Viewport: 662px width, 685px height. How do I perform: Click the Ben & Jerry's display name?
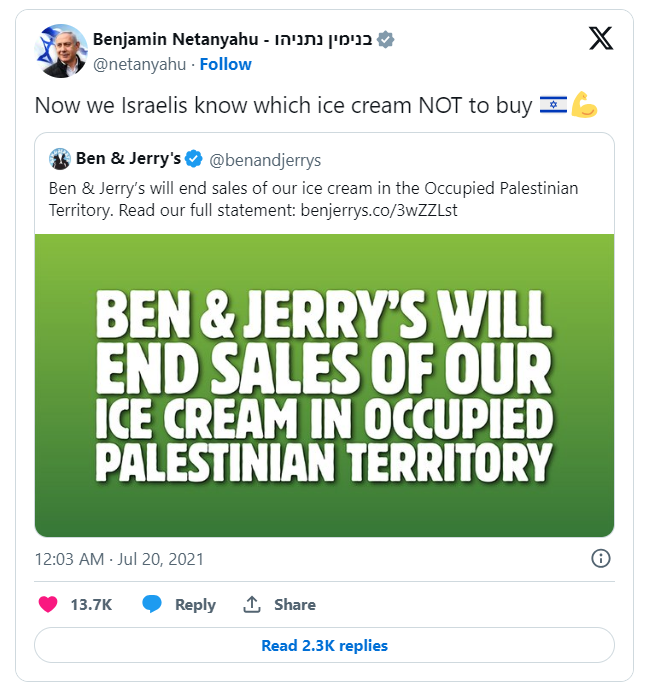(x=128, y=159)
